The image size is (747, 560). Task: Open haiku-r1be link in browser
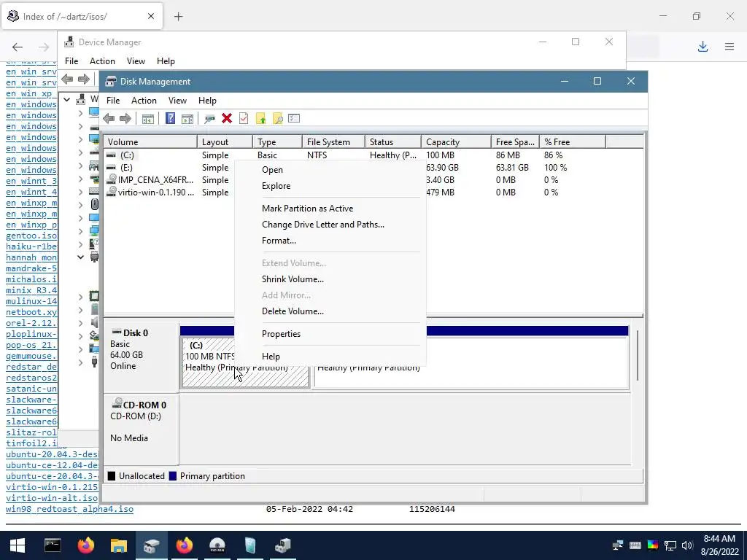31,246
